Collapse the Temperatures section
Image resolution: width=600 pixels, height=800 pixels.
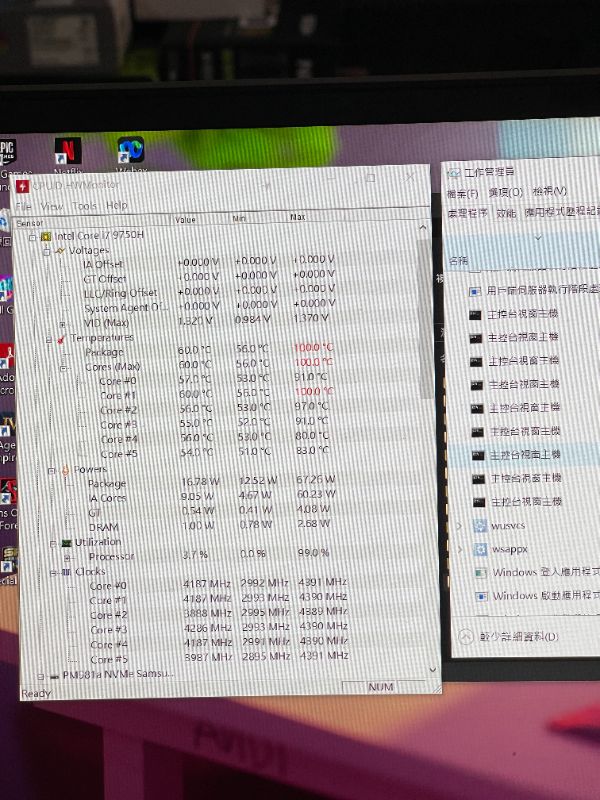pyautogui.click(x=49, y=340)
